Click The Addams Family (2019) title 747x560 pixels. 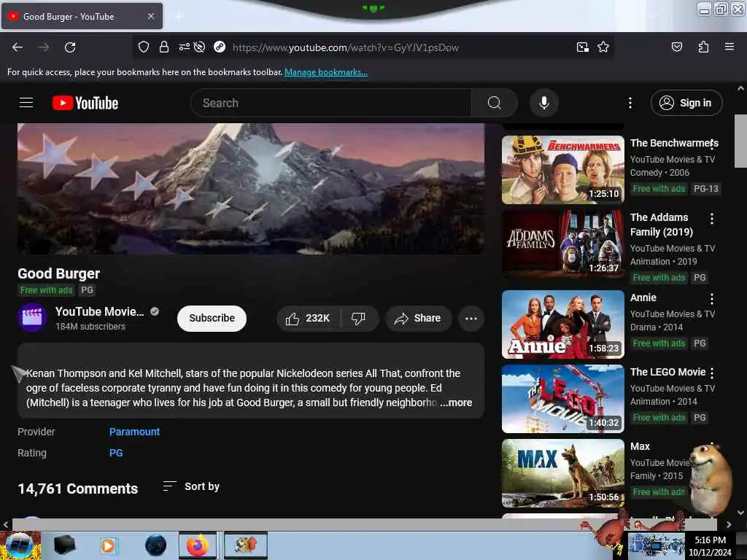[x=661, y=225]
